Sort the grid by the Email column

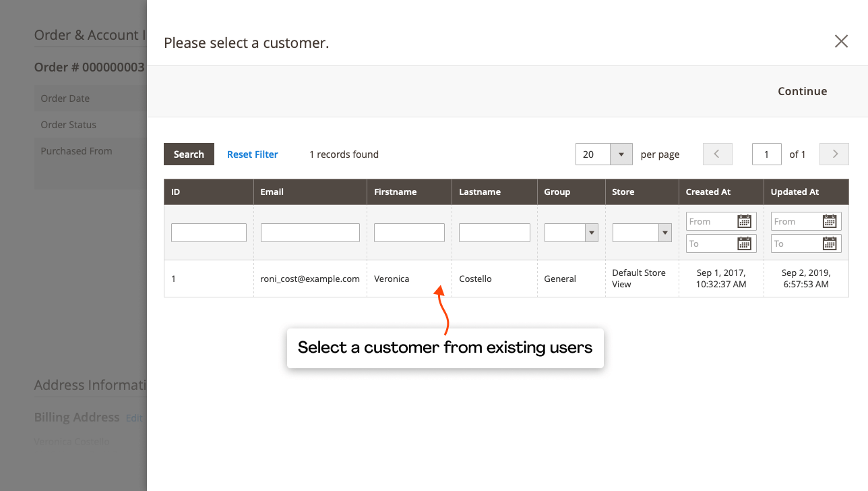pyautogui.click(x=272, y=192)
